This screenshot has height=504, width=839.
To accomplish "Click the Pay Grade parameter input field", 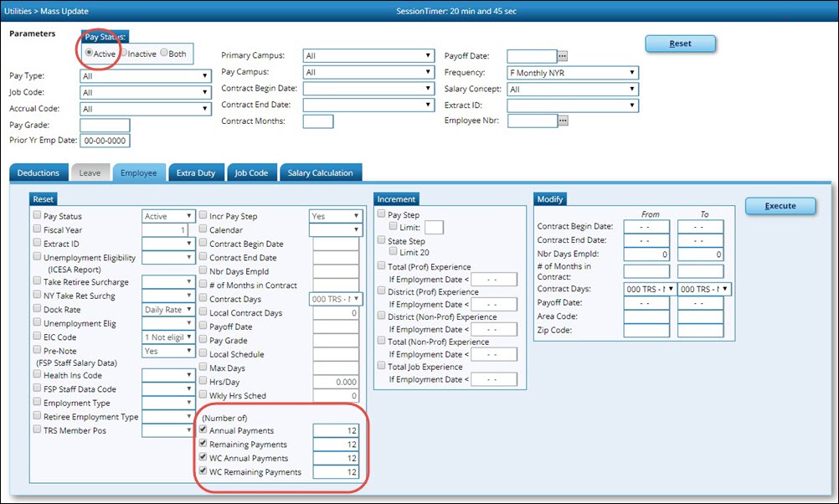I will point(105,125).
